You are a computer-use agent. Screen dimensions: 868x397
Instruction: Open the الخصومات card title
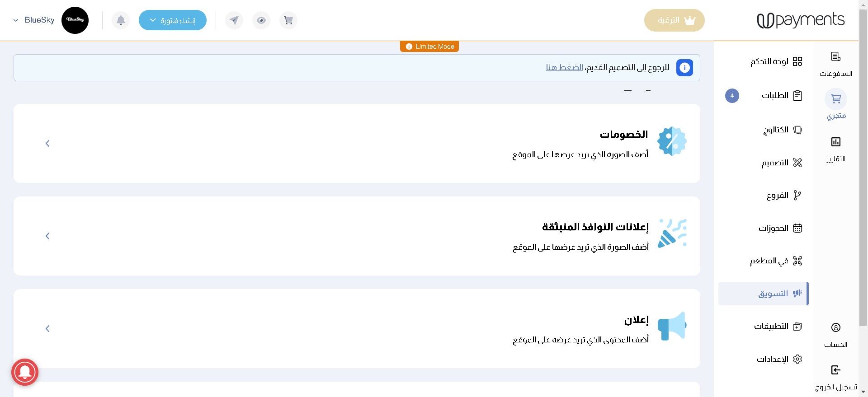pos(624,135)
